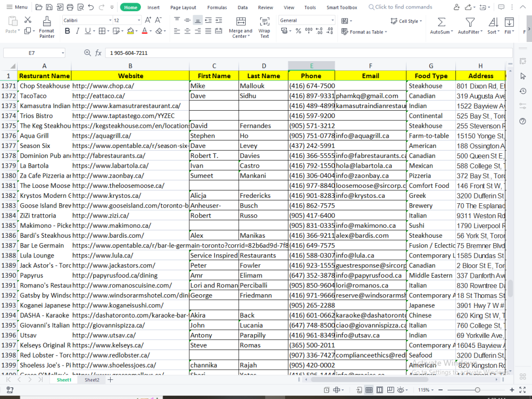This screenshot has width=532, height=399.
Task: Click the fx insert function icon
Action: 98,53
